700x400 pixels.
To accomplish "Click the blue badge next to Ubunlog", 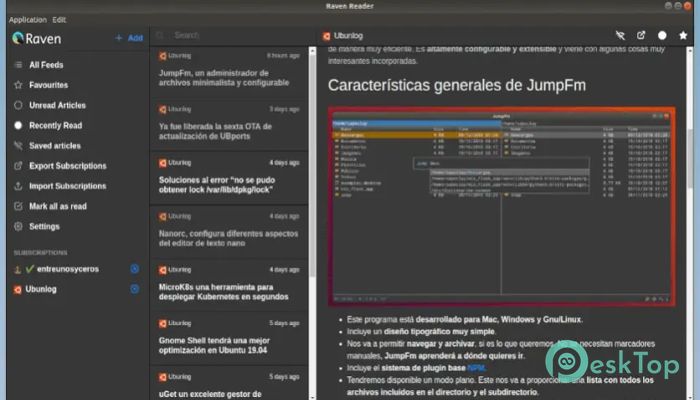I will pos(135,289).
